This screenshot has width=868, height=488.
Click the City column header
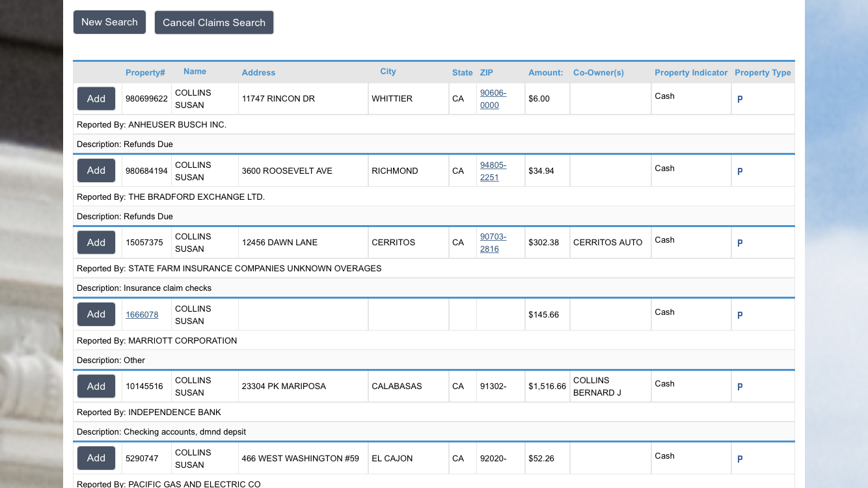(x=388, y=72)
